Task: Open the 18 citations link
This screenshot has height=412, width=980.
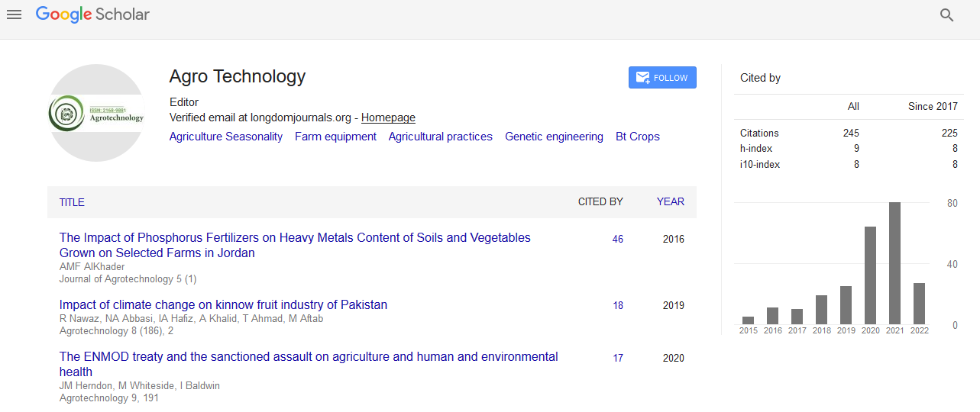Action: (618, 305)
